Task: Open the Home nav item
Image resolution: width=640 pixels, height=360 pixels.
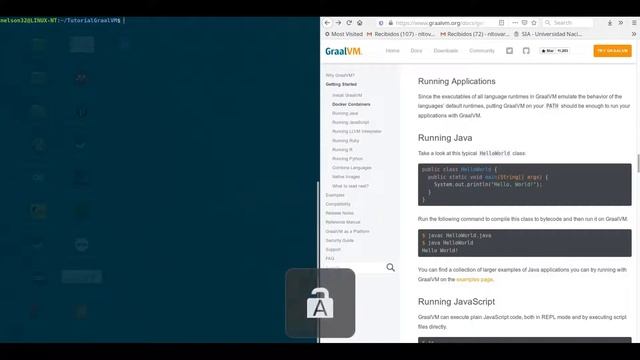Action: point(393,51)
